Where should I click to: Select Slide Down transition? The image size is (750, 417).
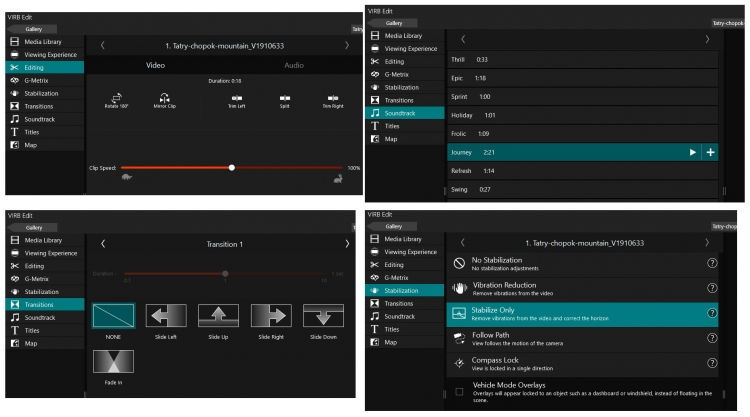(x=323, y=316)
